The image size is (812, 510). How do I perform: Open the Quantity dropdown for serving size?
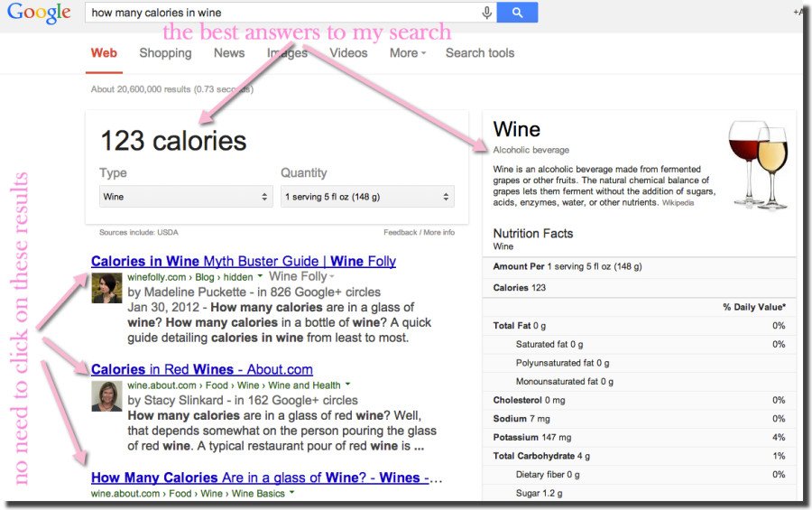[x=367, y=197]
